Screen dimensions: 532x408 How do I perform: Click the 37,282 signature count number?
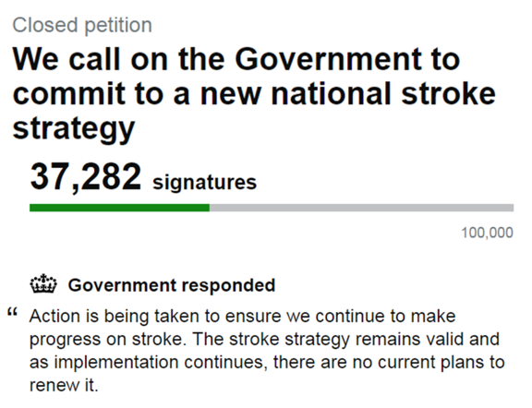pyautogui.click(x=86, y=176)
